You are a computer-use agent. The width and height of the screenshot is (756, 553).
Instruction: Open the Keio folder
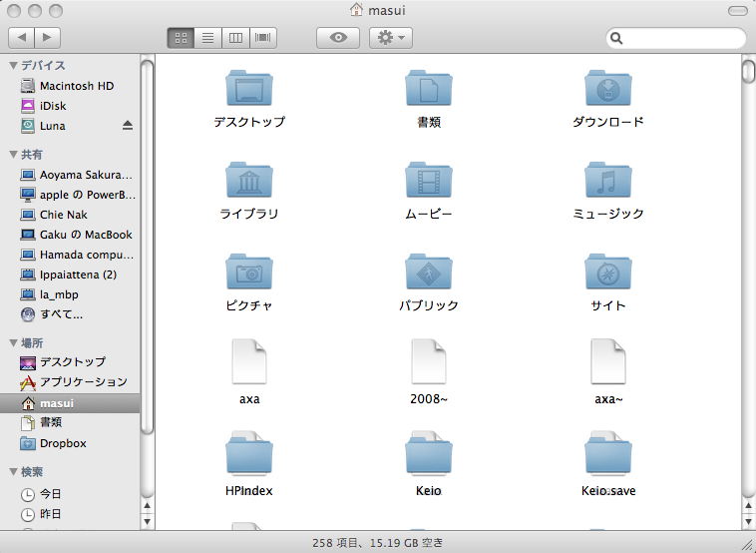point(429,453)
